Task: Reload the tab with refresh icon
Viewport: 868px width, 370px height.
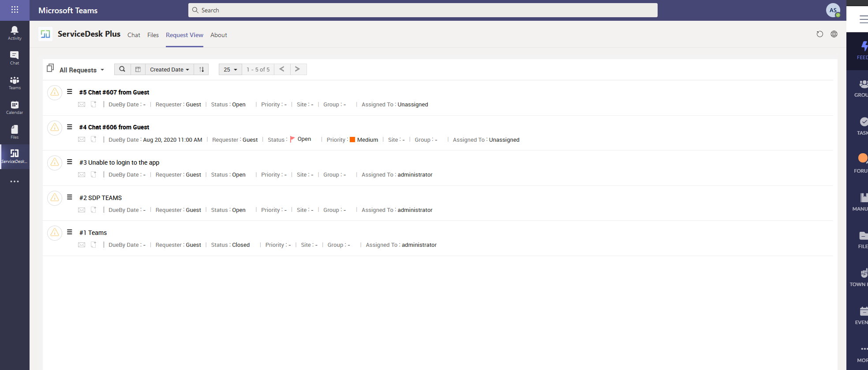Action: tap(819, 34)
